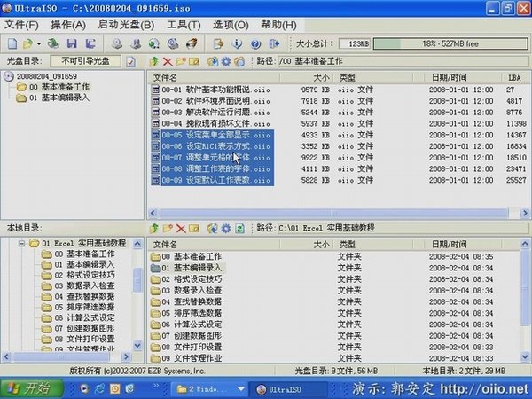Click the blue Information toolbar icon
Screen dimensions: 532x399
pos(237,43)
